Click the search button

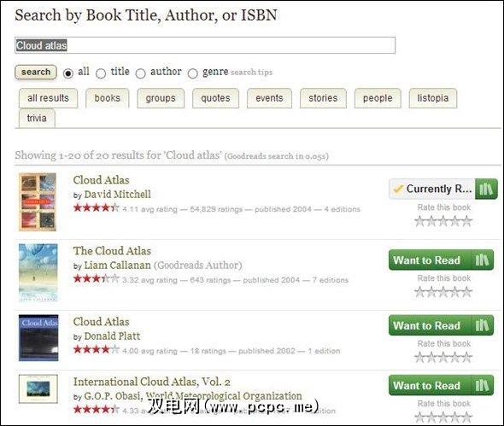point(36,72)
